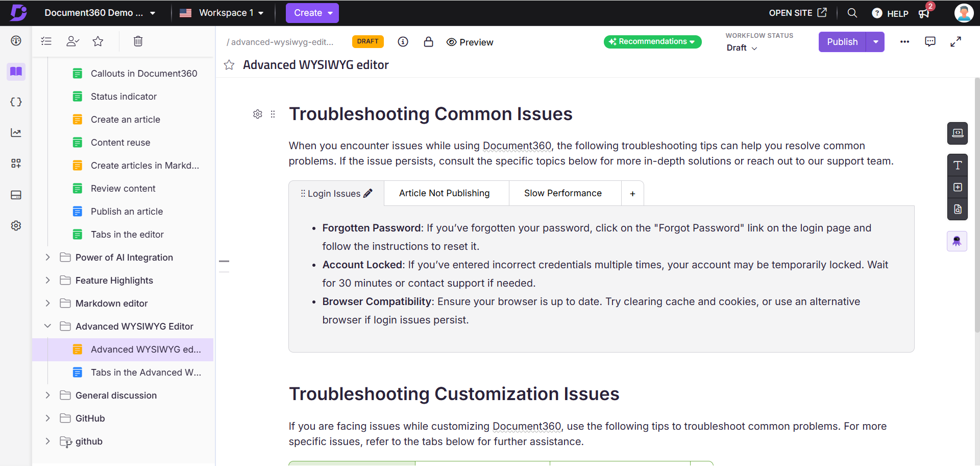Open the recycle bin trash icon

138,41
